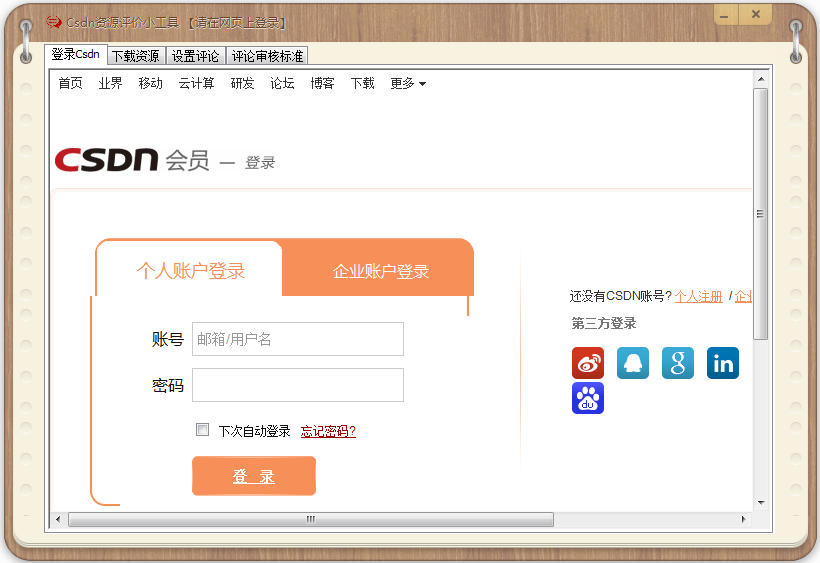
Task: Click the Google login icon
Action: point(678,363)
